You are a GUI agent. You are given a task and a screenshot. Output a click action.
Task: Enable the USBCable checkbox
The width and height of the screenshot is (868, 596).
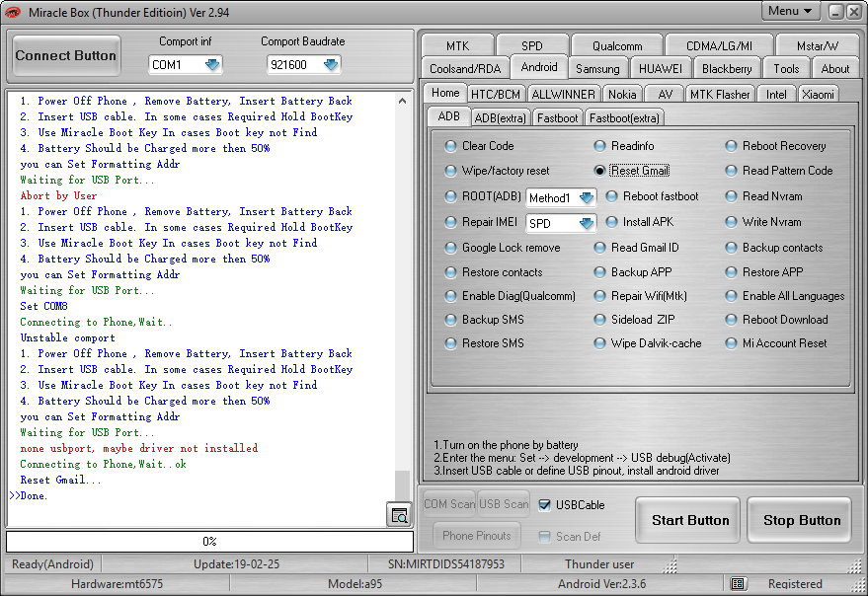click(x=545, y=505)
